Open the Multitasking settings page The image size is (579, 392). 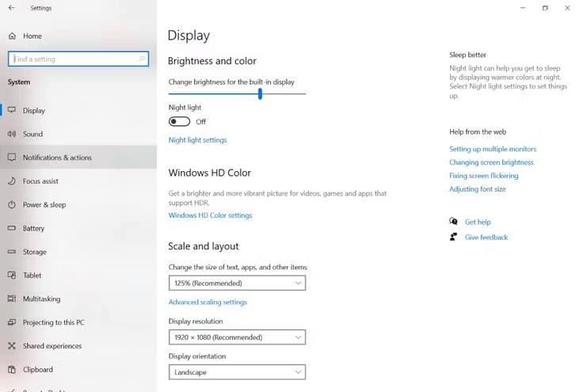coord(78,299)
